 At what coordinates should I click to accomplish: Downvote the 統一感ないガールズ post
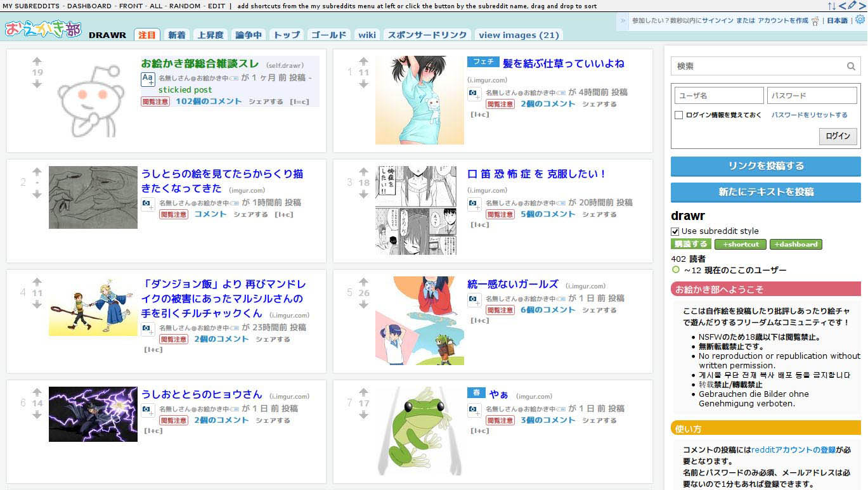click(363, 305)
